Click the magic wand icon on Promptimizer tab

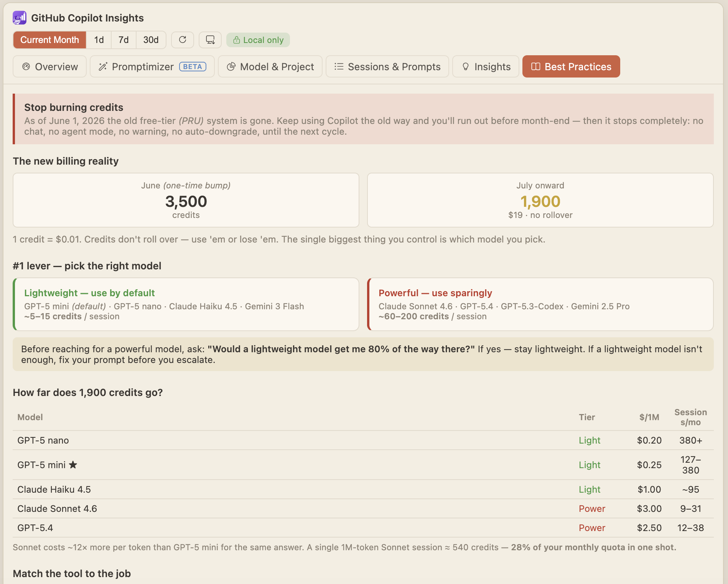pyautogui.click(x=103, y=66)
